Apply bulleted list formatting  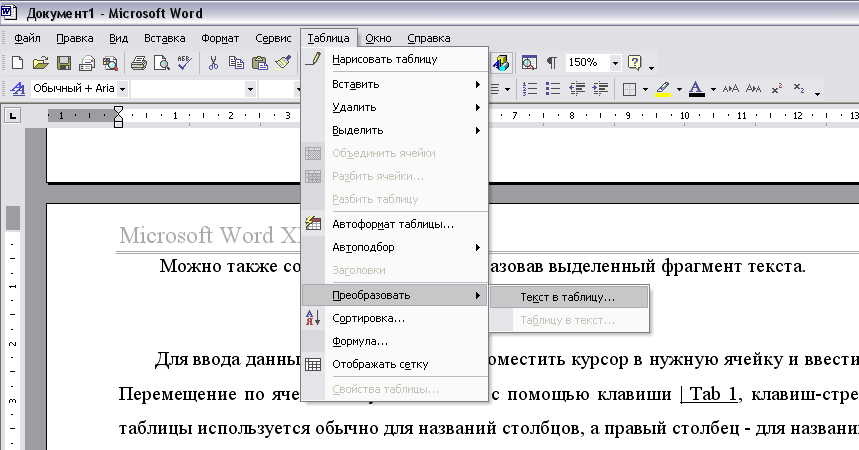[x=553, y=88]
